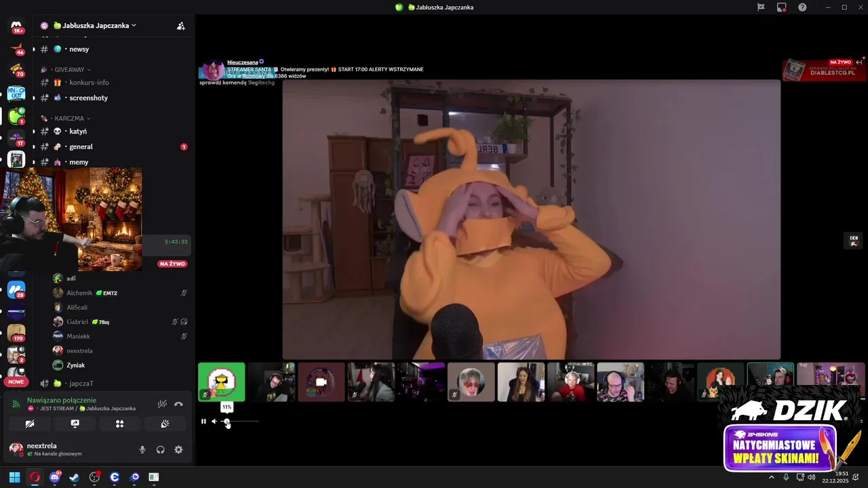Select voice user adi
Screen dimensions: 868x488
point(119,279)
